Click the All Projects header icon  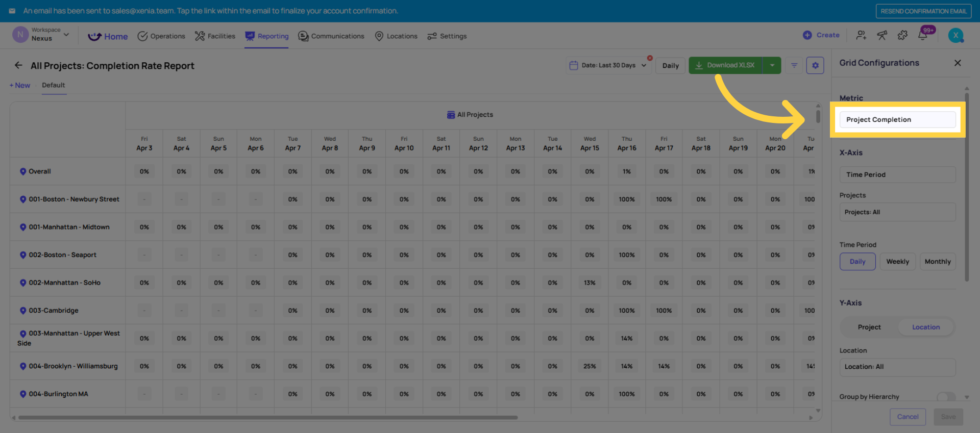(451, 115)
